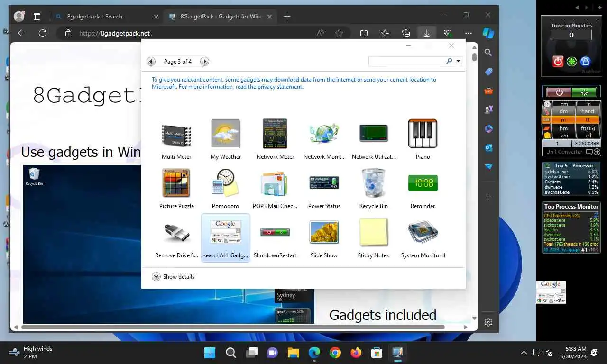Open Edge split screen view

point(364,33)
